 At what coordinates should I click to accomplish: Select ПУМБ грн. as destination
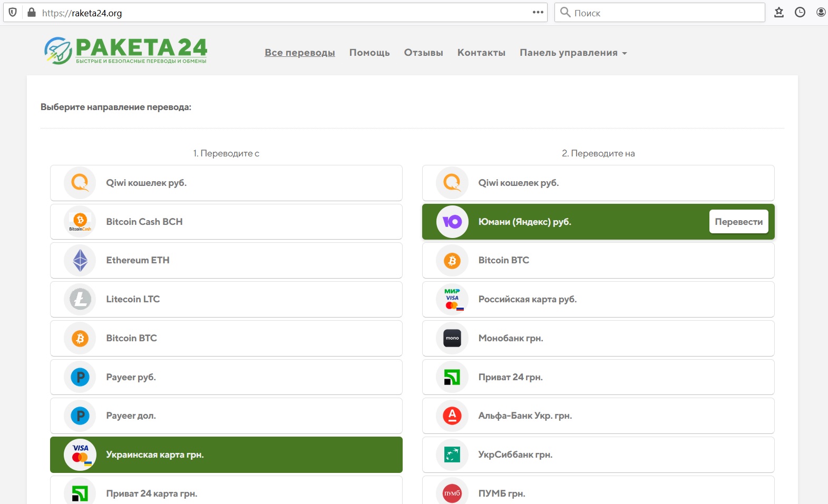tap(598, 490)
